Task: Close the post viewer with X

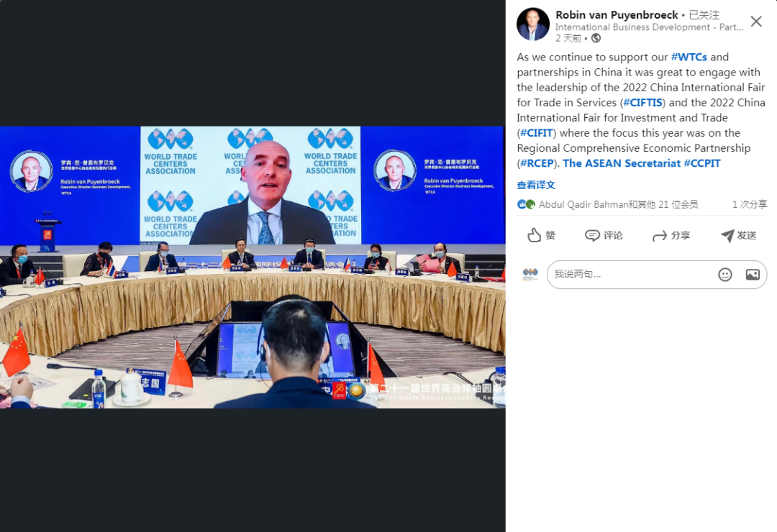Action: click(x=755, y=22)
